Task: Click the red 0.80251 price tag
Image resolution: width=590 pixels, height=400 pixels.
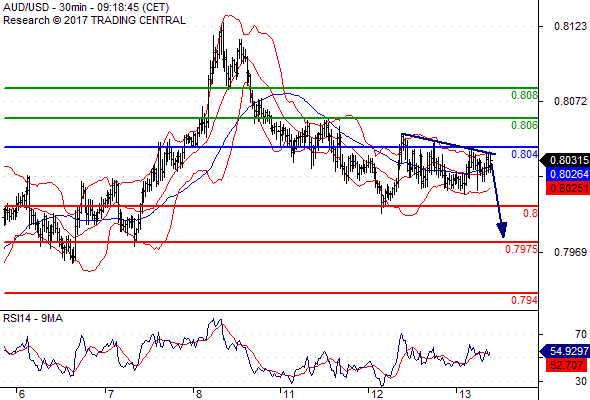Action: (568, 188)
